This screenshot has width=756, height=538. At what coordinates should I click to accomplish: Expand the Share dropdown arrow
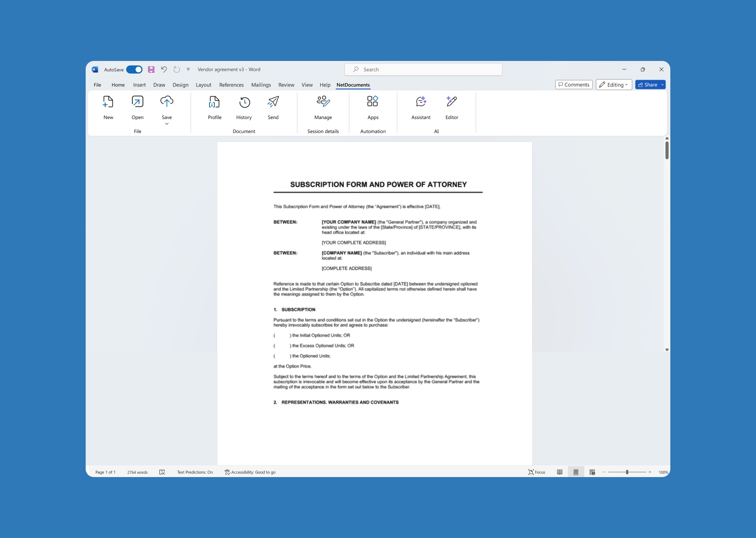[662, 85]
